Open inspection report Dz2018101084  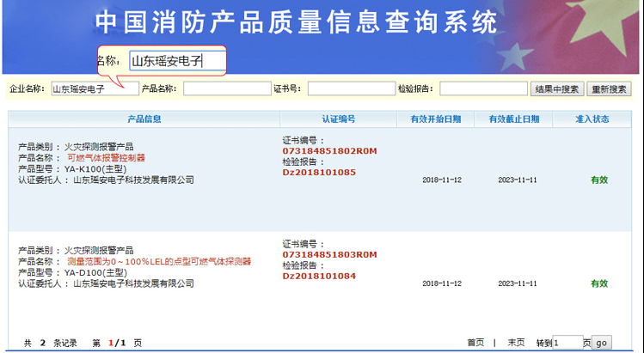[x=319, y=277]
